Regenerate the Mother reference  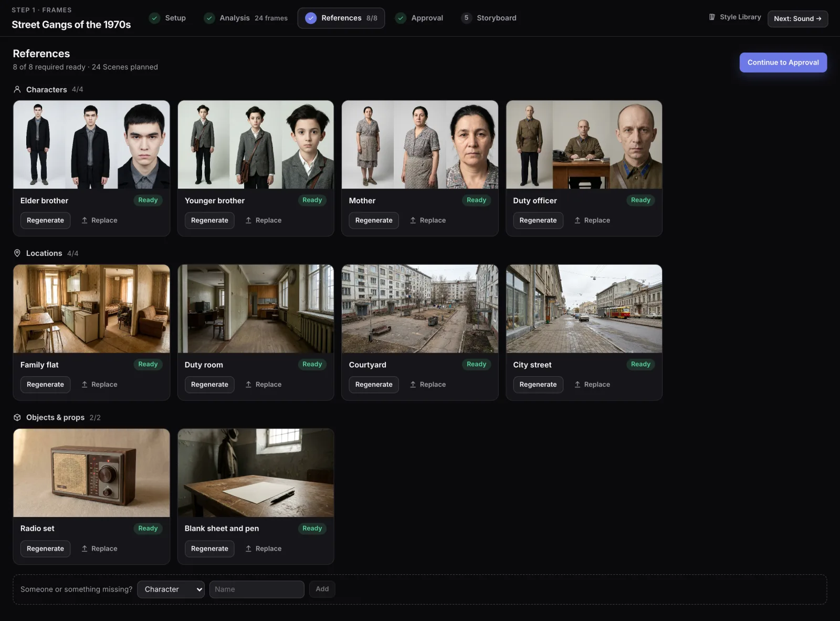point(374,220)
